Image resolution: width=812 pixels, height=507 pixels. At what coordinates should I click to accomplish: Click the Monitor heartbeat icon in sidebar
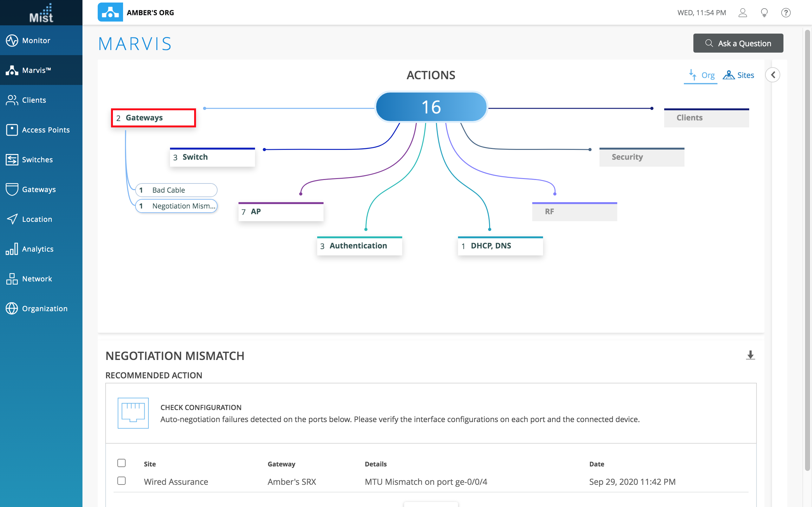click(x=12, y=41)
